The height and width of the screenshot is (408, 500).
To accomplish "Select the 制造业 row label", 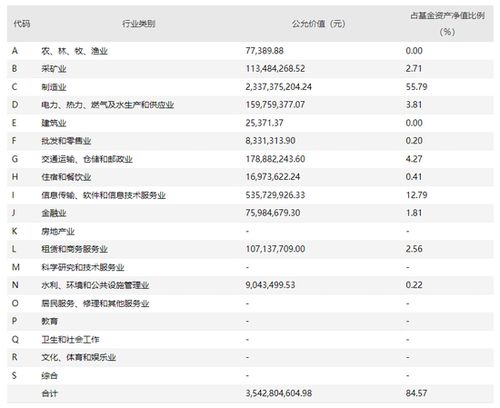I will 54,87.
